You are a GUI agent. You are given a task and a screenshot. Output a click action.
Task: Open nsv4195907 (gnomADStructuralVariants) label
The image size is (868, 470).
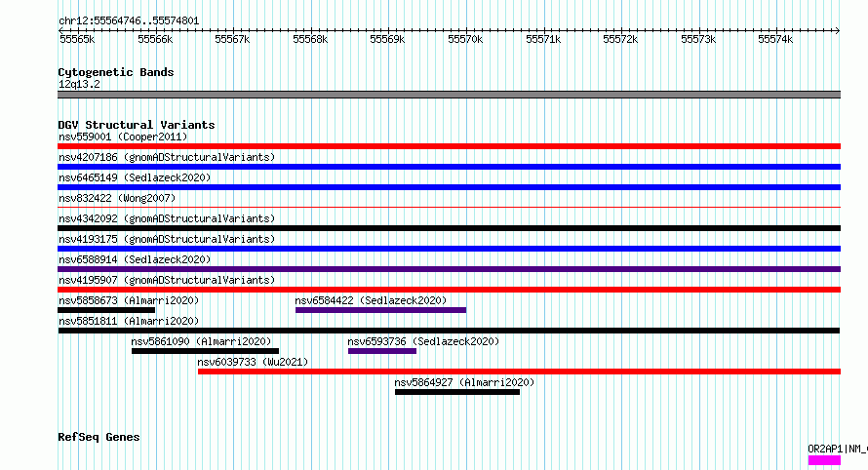167,280
